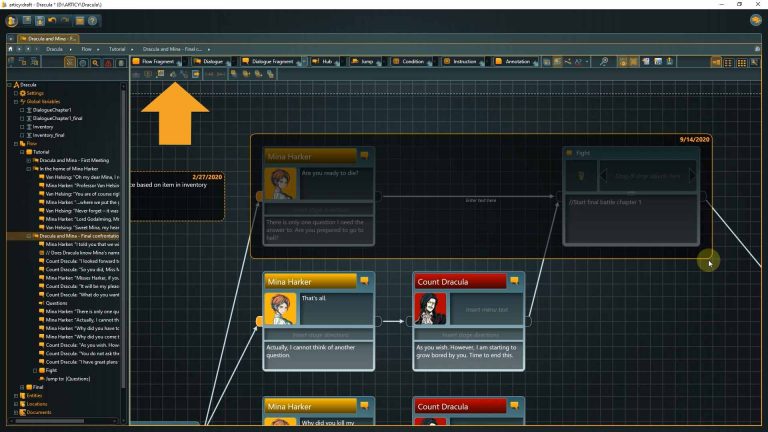Collapse the Dracula root node in the navigator
Viewport: 768px width, 432px height.
pyautogui.click(x=9, y=85)
